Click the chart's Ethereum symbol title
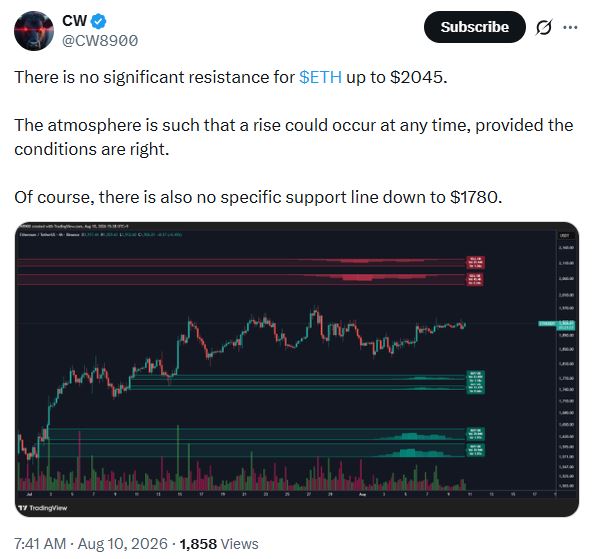Image resolution: width=595 pixels, height=559 pixels. 50,235
